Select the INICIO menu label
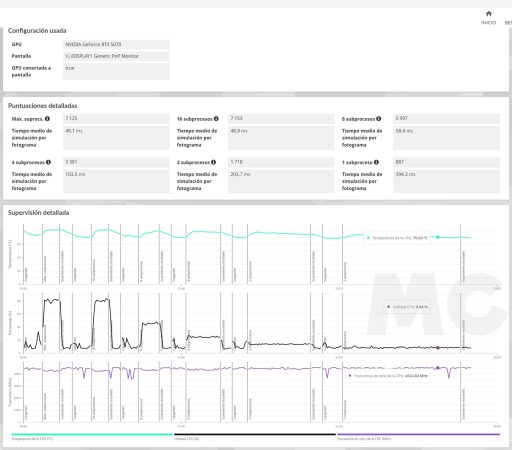Viewport: 512px width, 450px height. (489, 23)
